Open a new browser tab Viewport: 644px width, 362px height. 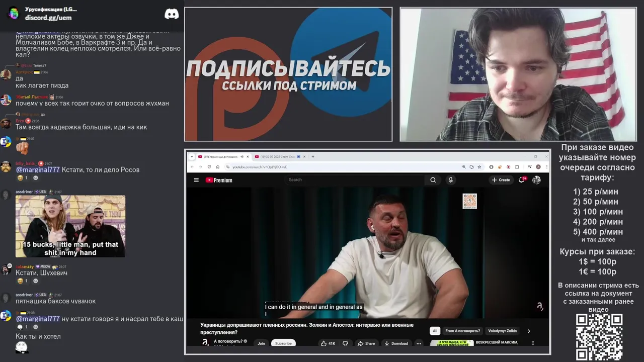313,156
